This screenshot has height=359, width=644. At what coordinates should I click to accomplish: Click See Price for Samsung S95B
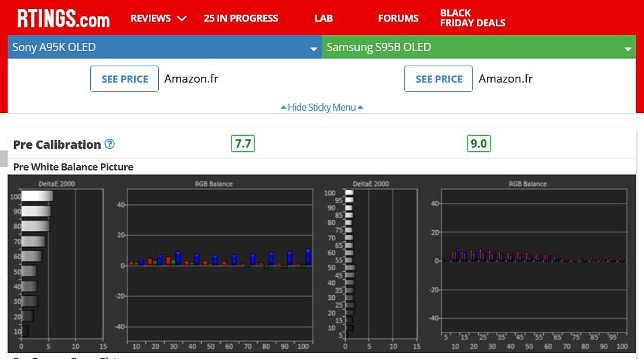coord(438,79)
